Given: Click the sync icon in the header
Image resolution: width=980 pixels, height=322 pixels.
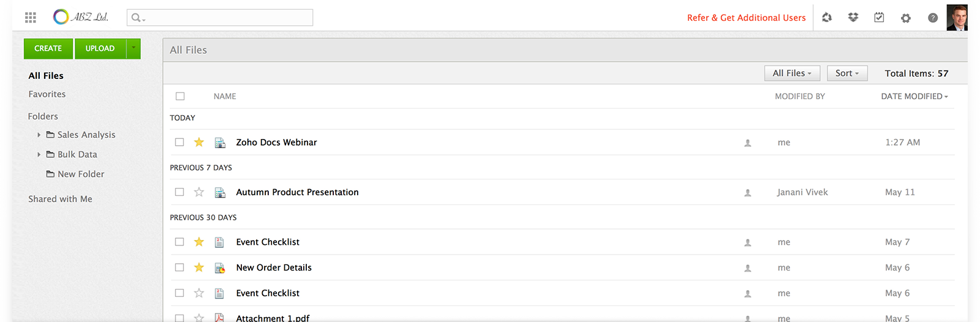Looking at the screenshot, I should 827,18.
